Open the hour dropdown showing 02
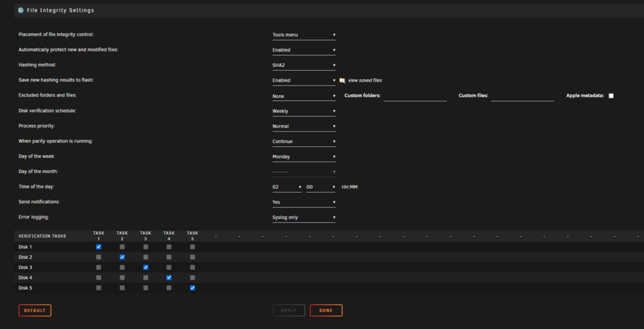644x329 pixels. coord(287,187)
